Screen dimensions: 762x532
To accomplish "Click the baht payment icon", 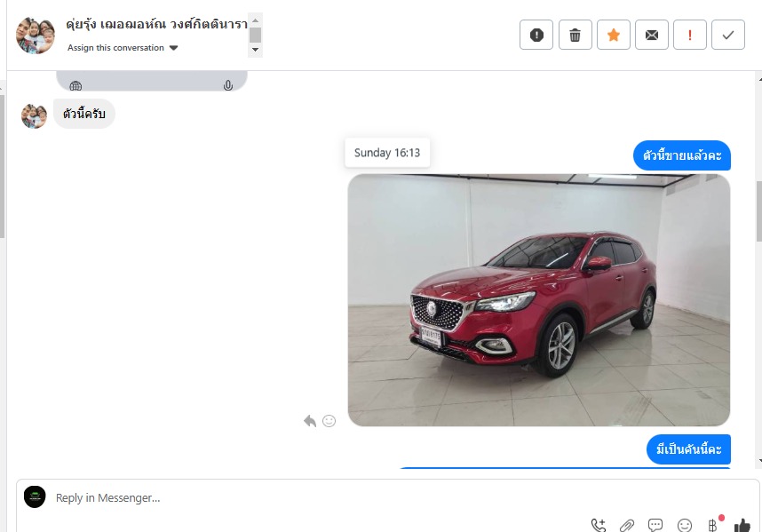I will [x=712, y=525].
